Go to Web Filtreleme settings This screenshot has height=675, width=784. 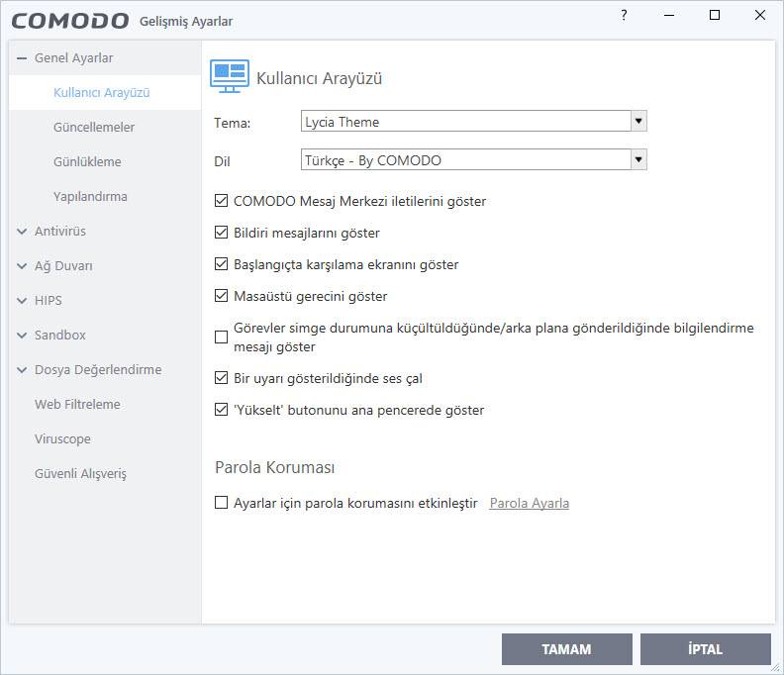click(77, 405)
